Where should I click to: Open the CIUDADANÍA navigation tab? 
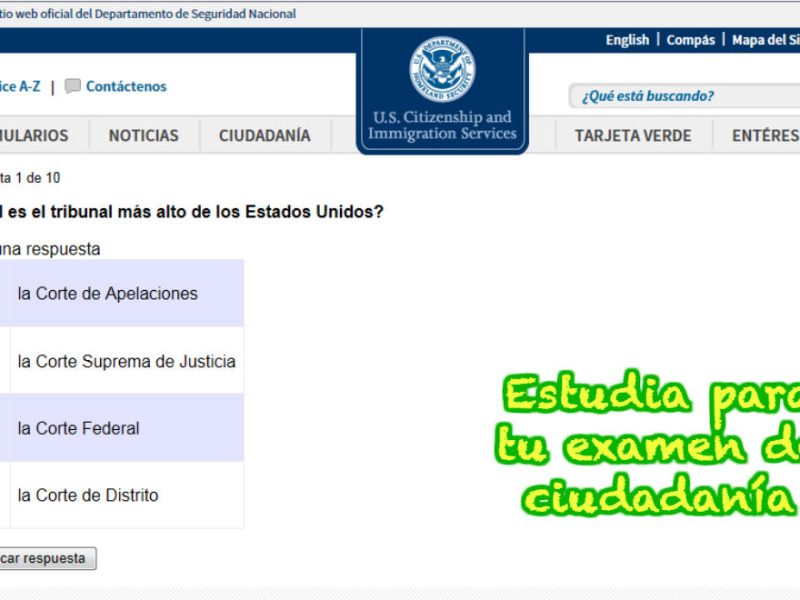point(263,135)
